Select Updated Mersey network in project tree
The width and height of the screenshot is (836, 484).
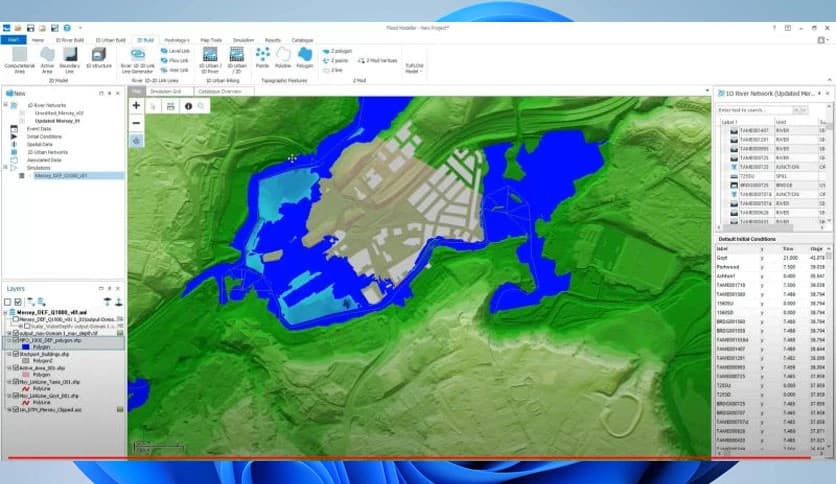(x=58, y=121)
